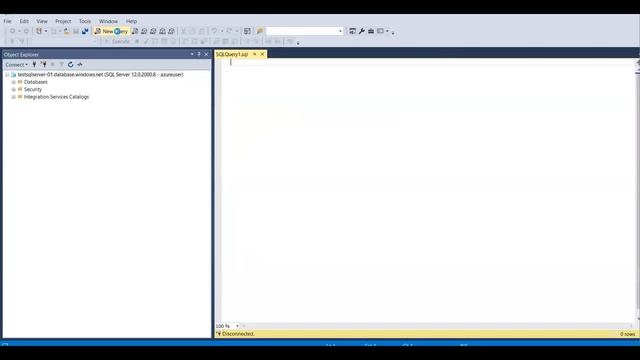The height and width of the screenshot is (360, 640).
Task: Click the Open File icon in toolbar
Action: pos(67,31)
